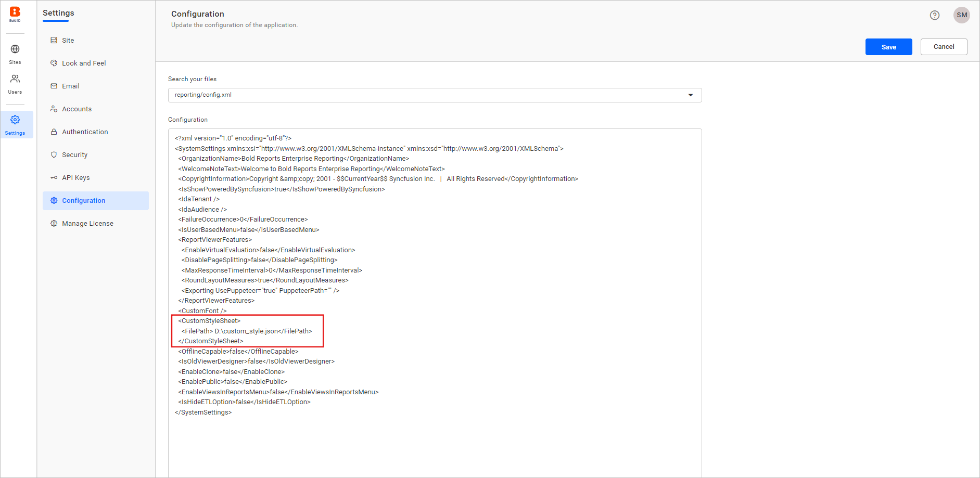This screenshot has width=980, height=478.
Task: Click the CopyrightInformation line
Action: click(378, 179)
